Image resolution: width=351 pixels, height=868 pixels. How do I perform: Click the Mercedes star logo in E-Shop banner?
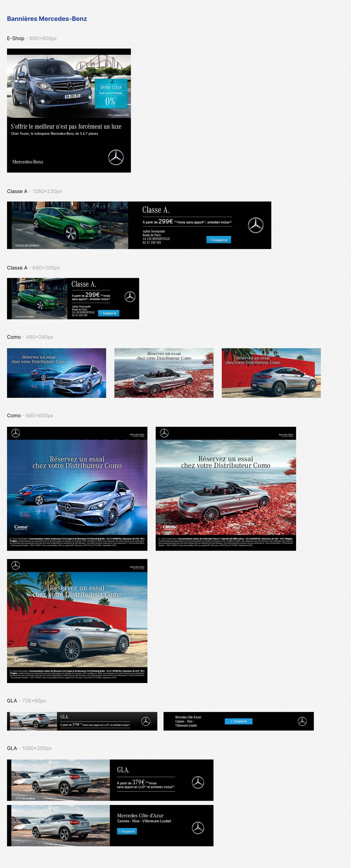click(x=116, y=157)
